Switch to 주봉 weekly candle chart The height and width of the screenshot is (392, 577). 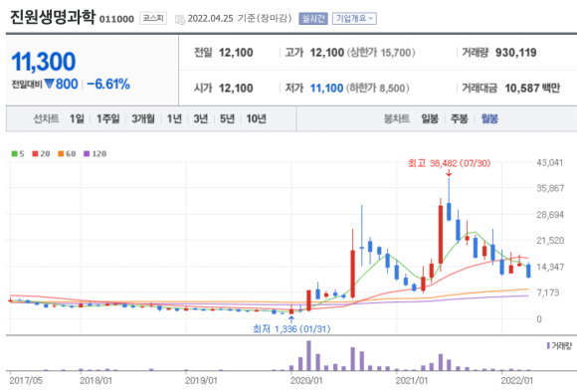click(x=460, y=118)
